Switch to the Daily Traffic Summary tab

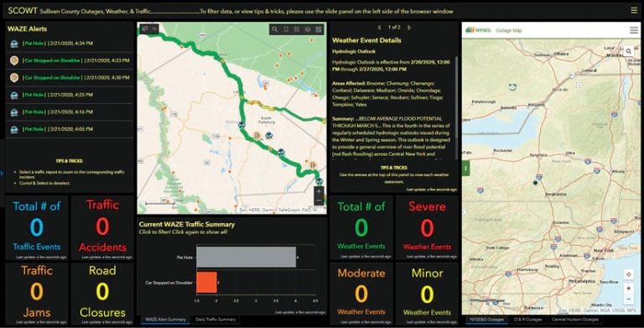(216, 320)
